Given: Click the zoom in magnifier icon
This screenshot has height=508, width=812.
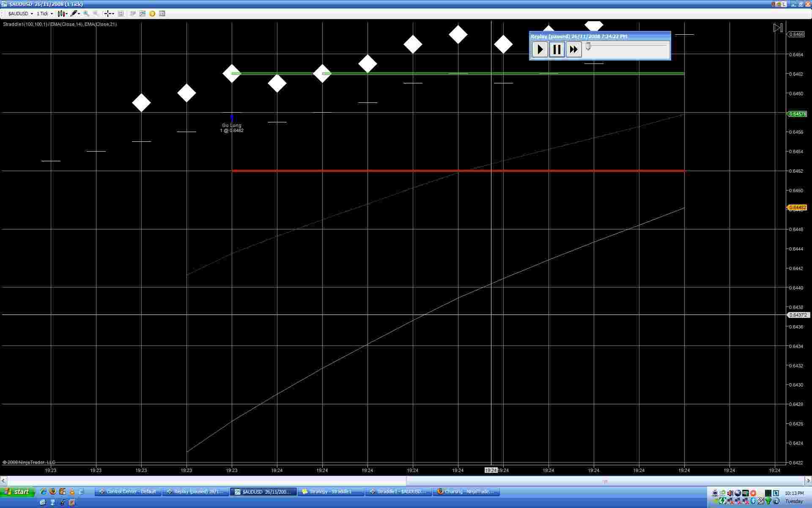Looking at the screenshot, I should pyautogui.click(x=86, y=14).
